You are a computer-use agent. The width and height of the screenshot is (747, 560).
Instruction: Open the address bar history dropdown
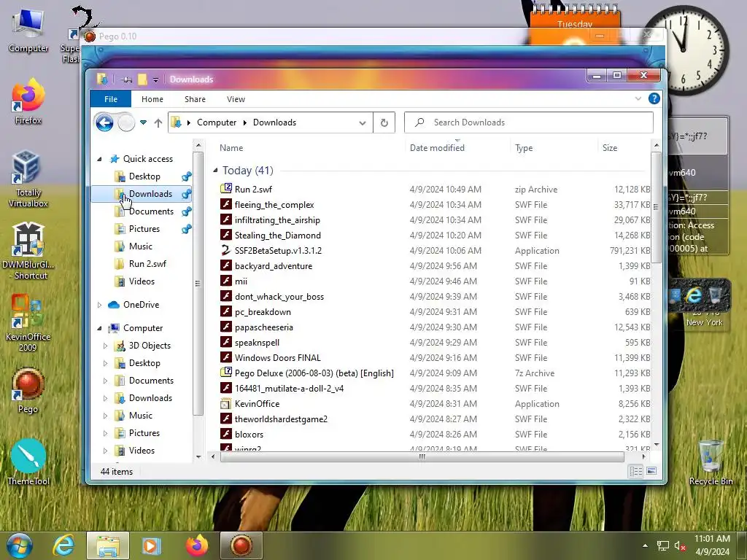point(363,122)
